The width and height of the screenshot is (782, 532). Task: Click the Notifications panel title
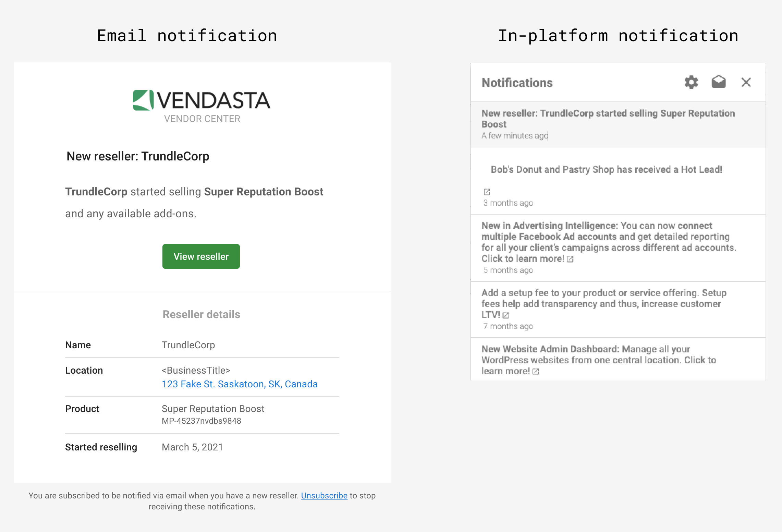point(517,83)
